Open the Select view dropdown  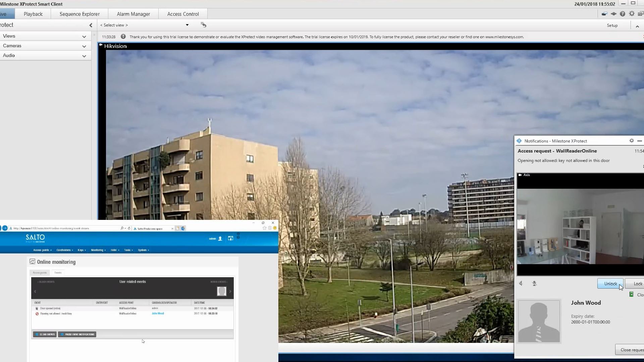[145, 25]
